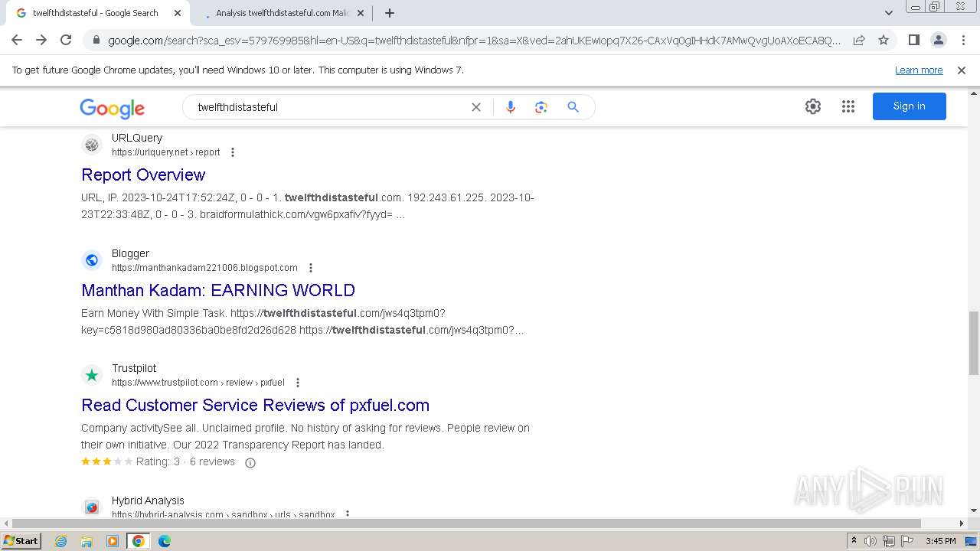
Task: Open the Learn more link
Action: click(x=919, y=70)
